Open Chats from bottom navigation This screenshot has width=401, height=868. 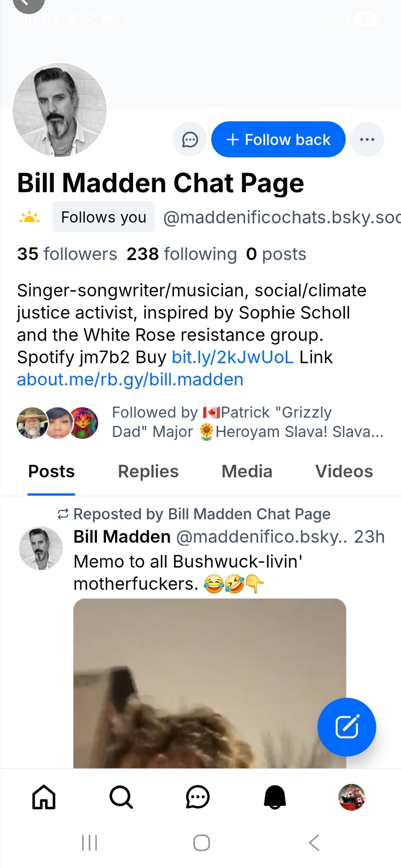[198, 797]
